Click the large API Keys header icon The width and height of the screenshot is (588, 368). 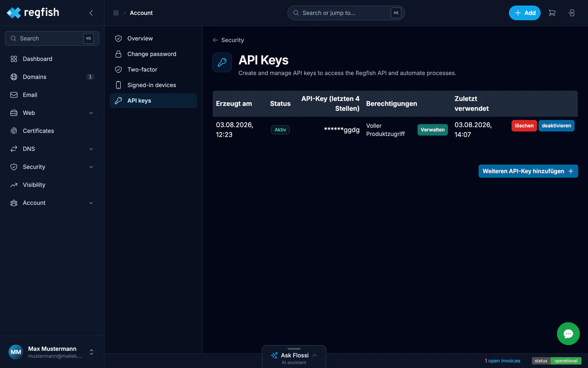(222, 62)
